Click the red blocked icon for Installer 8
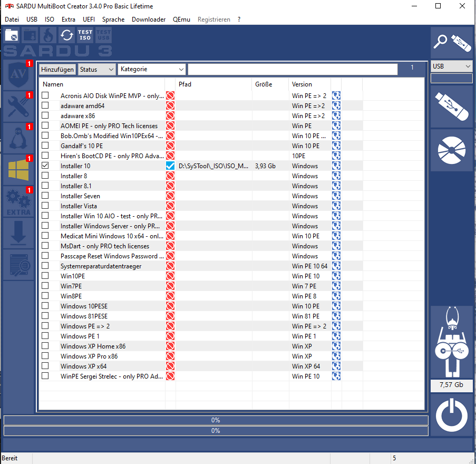Viewport: 476px width, 464px height. coord(170,176)
